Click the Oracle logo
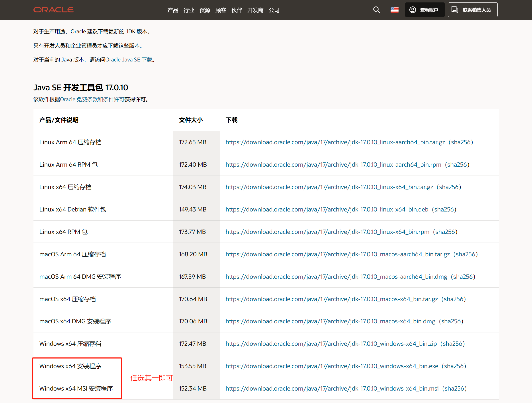Viewport: 532px width, 403px height. click(53, 10)
